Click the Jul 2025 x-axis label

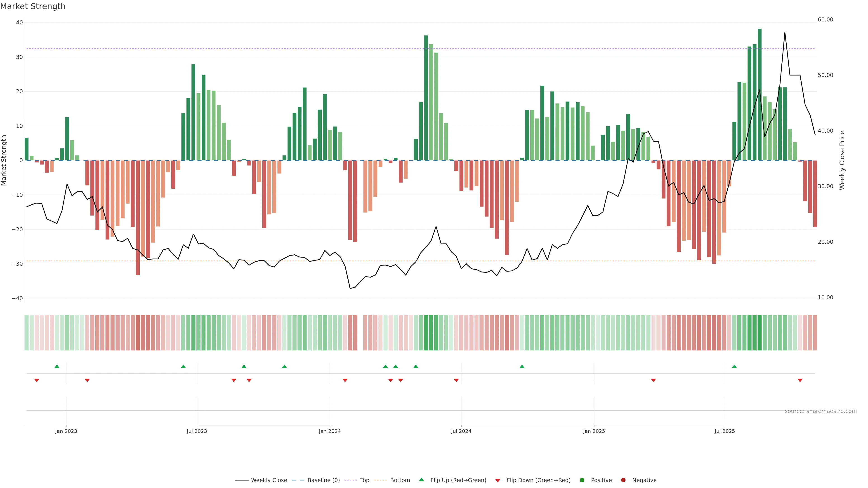[724, 431]
